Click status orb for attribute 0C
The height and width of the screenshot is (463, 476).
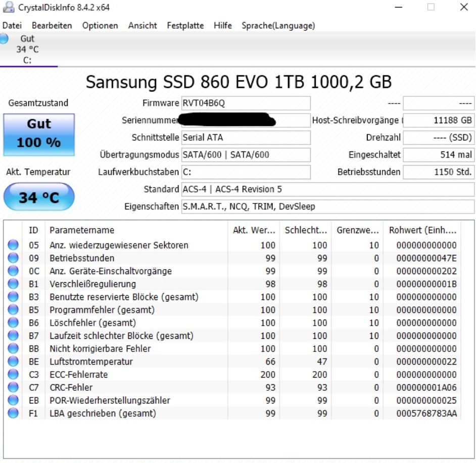pos(13,271)
